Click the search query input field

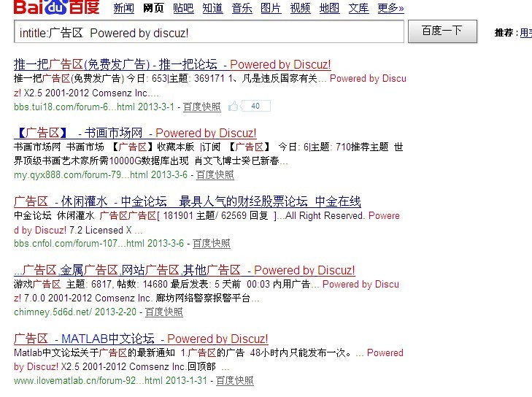point(208,33)
